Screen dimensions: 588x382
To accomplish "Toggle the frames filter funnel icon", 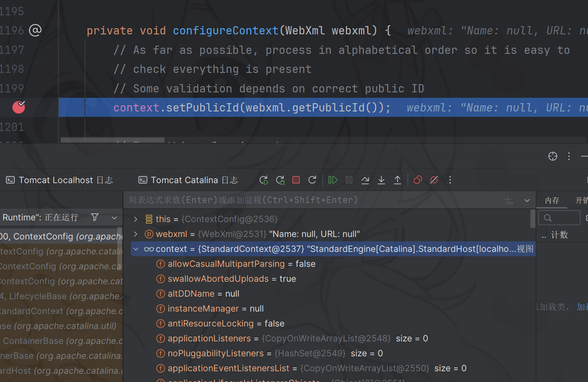I will [95, 217].
